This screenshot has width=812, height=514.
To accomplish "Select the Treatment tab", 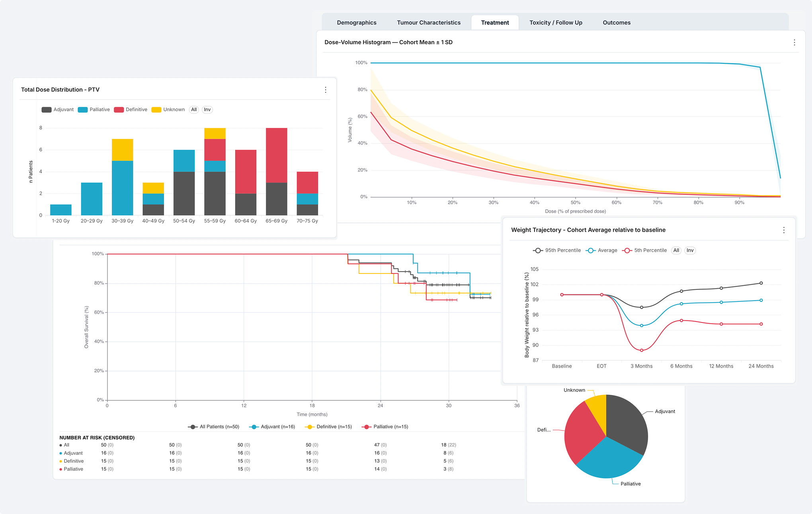I will click(x=495, y=23).
